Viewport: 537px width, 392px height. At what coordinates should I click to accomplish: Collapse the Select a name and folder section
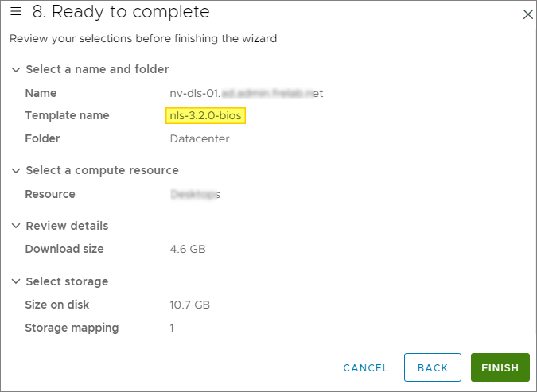click(x=16, y=69)
